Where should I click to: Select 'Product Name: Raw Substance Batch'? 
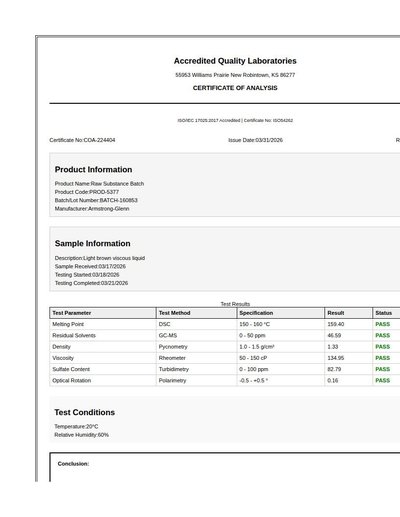(x=99, y=184)
